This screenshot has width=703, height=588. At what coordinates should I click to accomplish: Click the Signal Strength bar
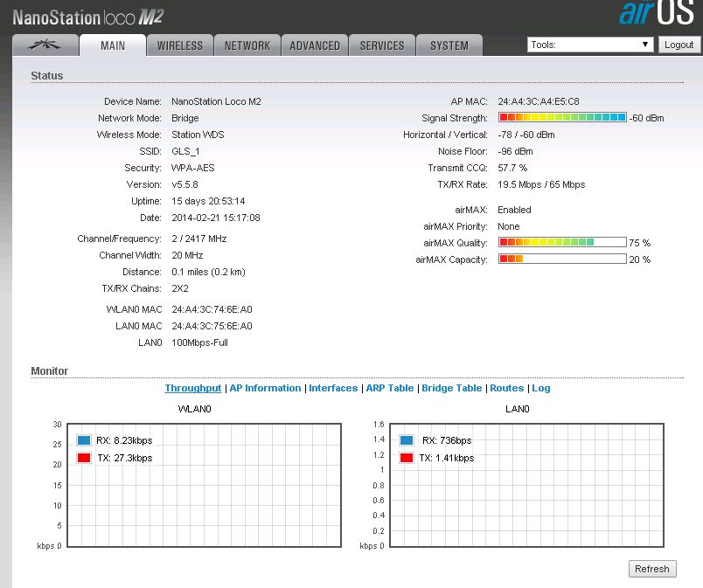click(x=562, y=117)
